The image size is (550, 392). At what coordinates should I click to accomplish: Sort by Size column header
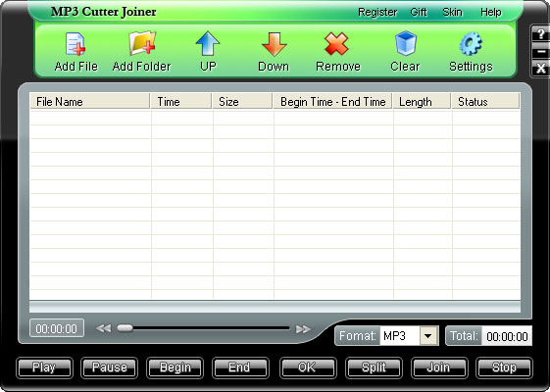(242, 101)
